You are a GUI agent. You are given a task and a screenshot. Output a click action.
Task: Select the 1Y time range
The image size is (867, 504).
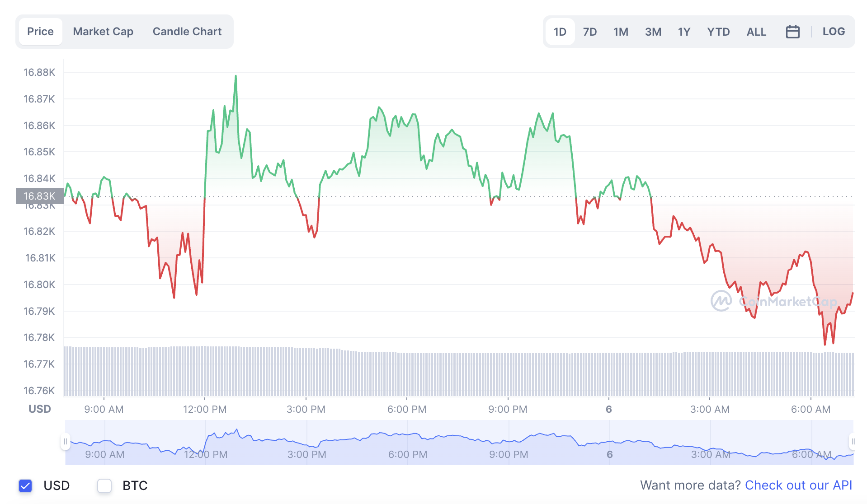pyautogui.click(x=684, y=32)
